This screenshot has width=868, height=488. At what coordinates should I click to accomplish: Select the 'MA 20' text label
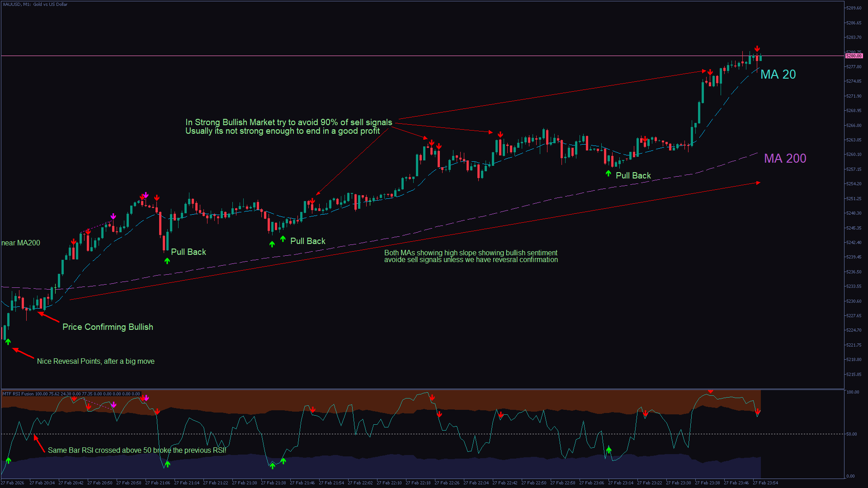778,75
